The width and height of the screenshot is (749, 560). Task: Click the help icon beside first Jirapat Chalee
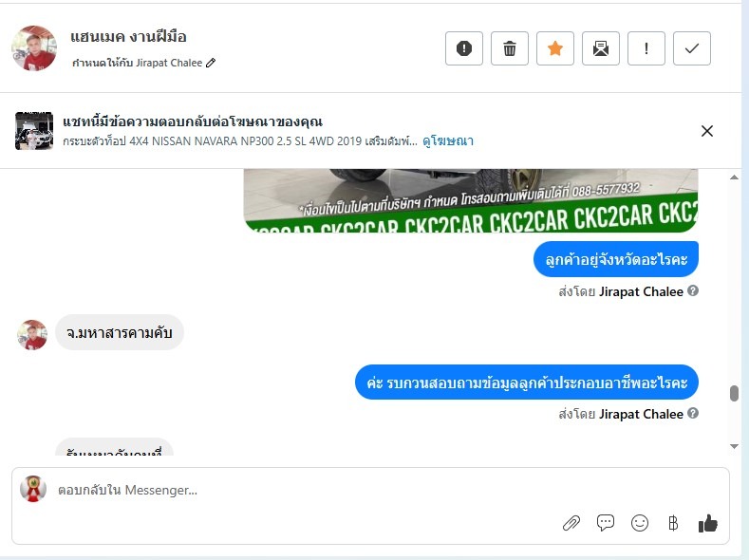[x=693, y=290]
